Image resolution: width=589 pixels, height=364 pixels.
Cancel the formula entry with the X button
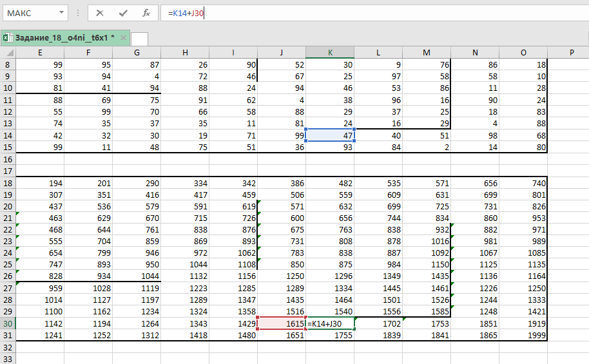100,13
